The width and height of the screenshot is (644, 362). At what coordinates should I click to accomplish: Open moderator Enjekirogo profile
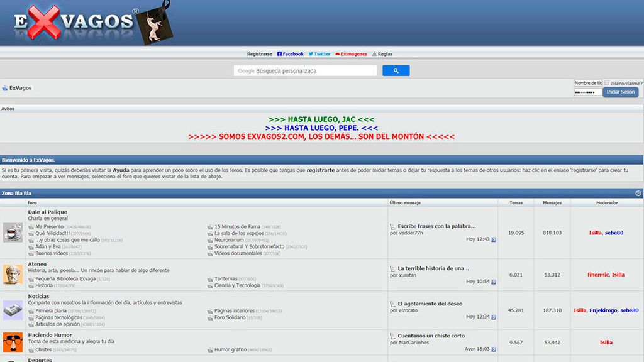pyautogui.click(x=603, y=310)
